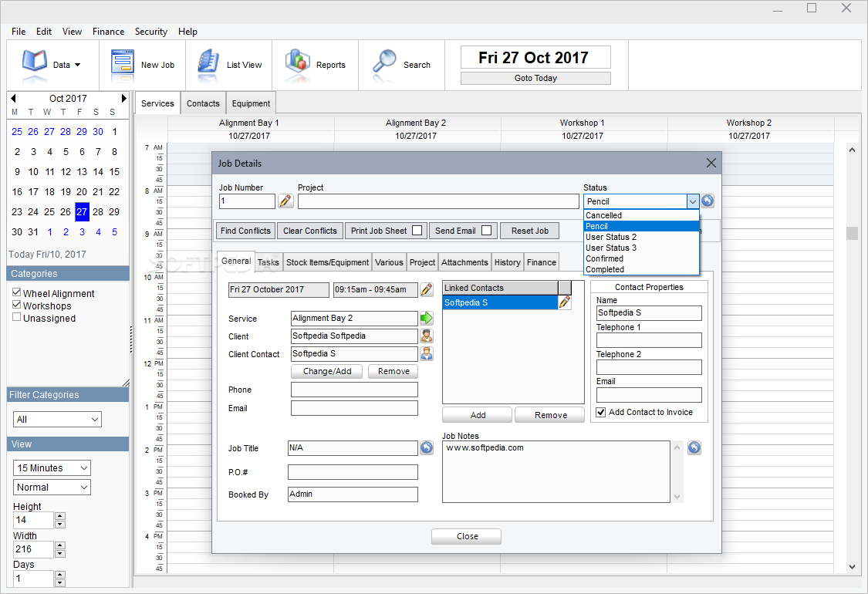868x594 pixels.
Task: Click in the P.O.# input field
Action: (x=353, y=472)
